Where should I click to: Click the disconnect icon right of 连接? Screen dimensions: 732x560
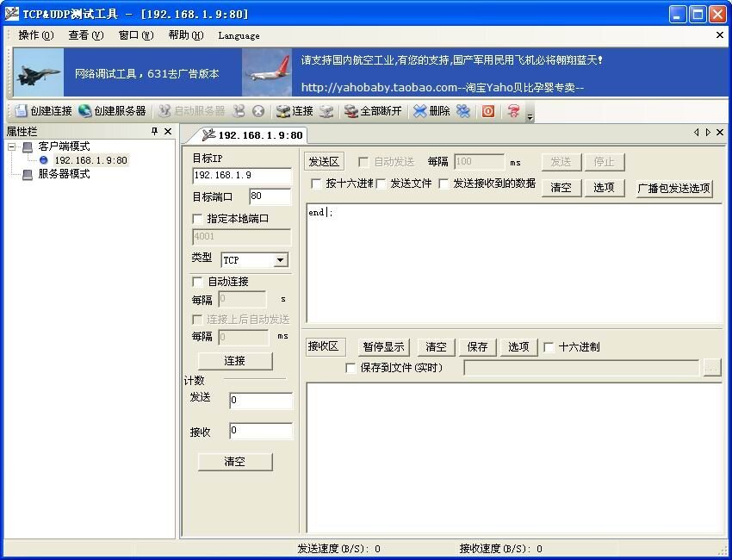(x=326, y=110)
